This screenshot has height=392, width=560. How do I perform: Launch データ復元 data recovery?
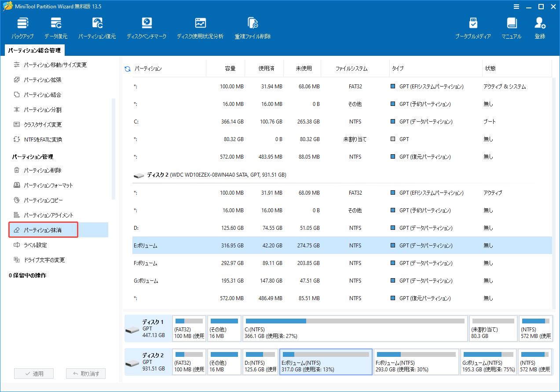(x=55, y=27)
